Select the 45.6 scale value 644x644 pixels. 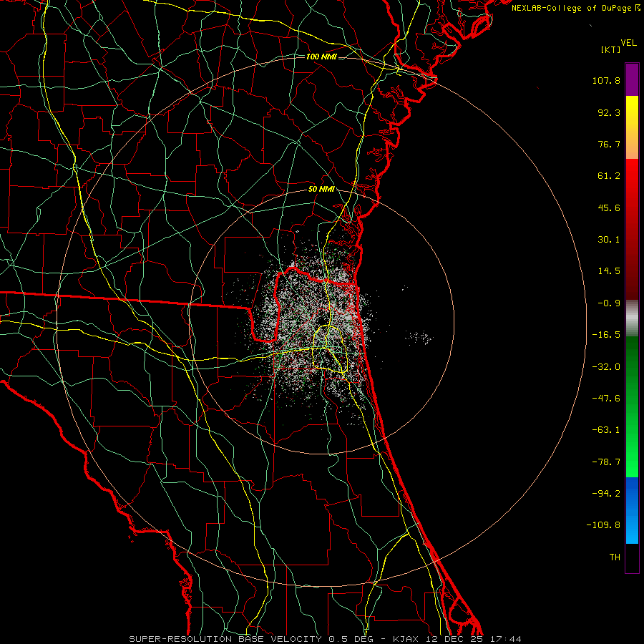pos(609,208)
